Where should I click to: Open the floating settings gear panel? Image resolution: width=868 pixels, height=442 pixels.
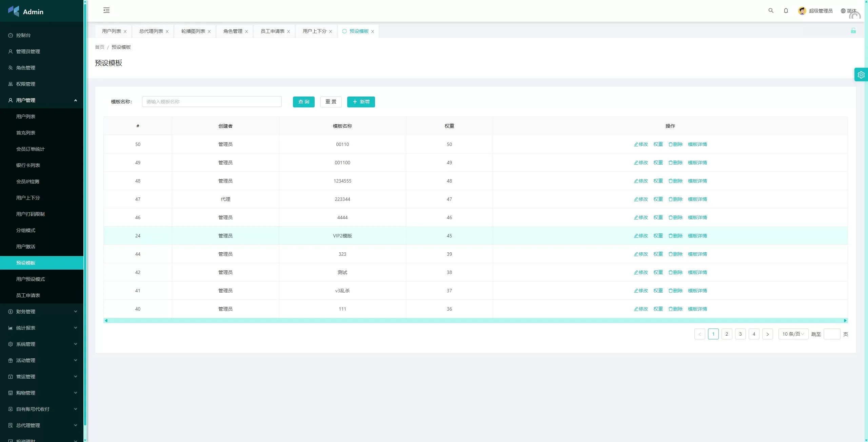pyautogui.click(x=861, y=75)
